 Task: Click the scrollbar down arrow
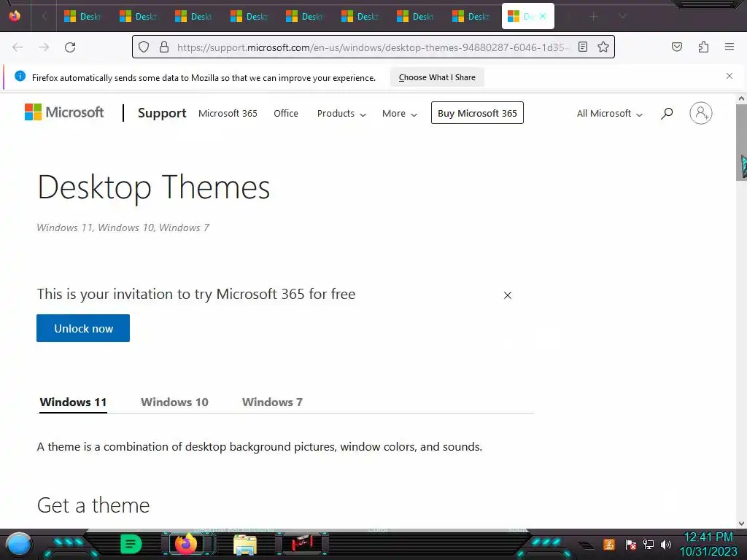tap(741, 524)
